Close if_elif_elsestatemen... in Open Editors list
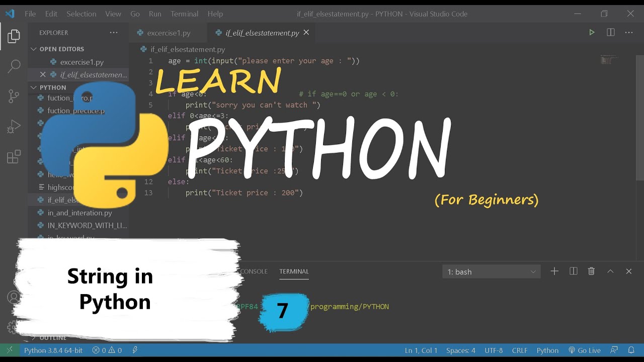Screen dimensions: 644x362 [43, 74]
